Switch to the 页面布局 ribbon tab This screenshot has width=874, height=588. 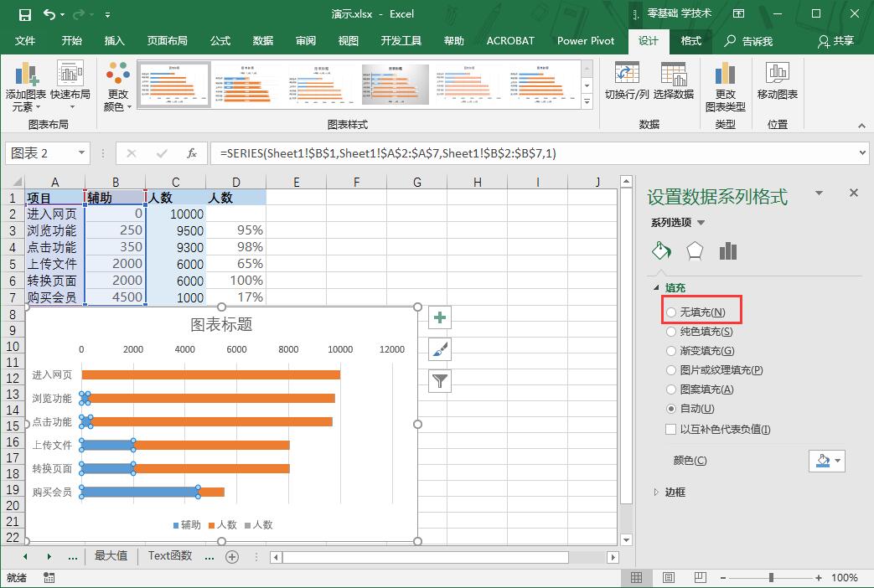pos(168,41)
